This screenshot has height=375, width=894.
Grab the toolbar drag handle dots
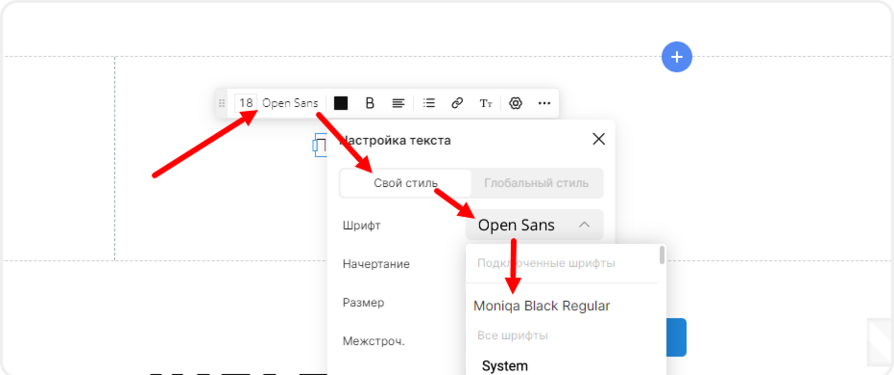[222, 103]
